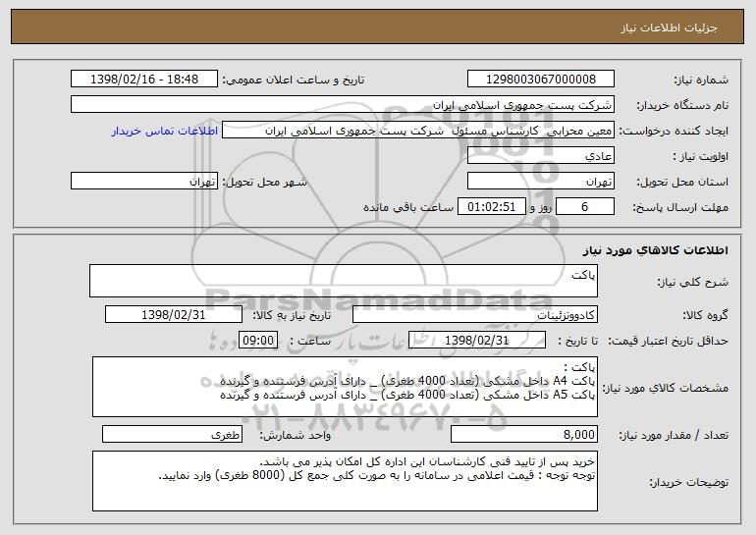Click the buyer notes text box
This screenshot has width=756, height=535.
[345, 481]
